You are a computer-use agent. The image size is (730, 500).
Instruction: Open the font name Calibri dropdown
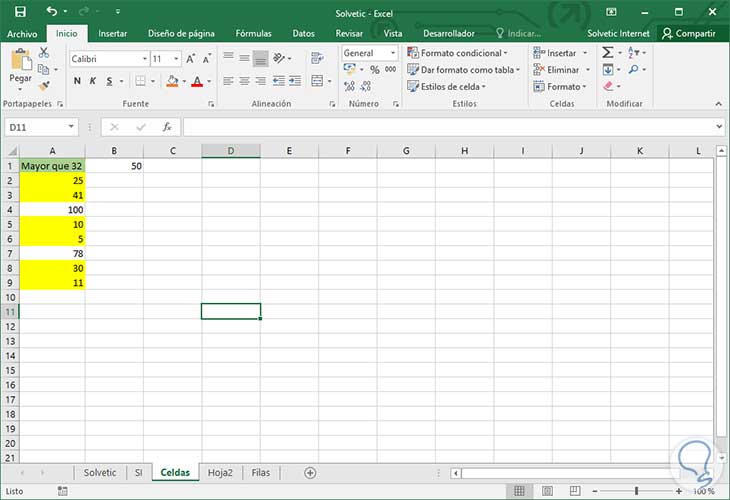[x=145, y=59]
